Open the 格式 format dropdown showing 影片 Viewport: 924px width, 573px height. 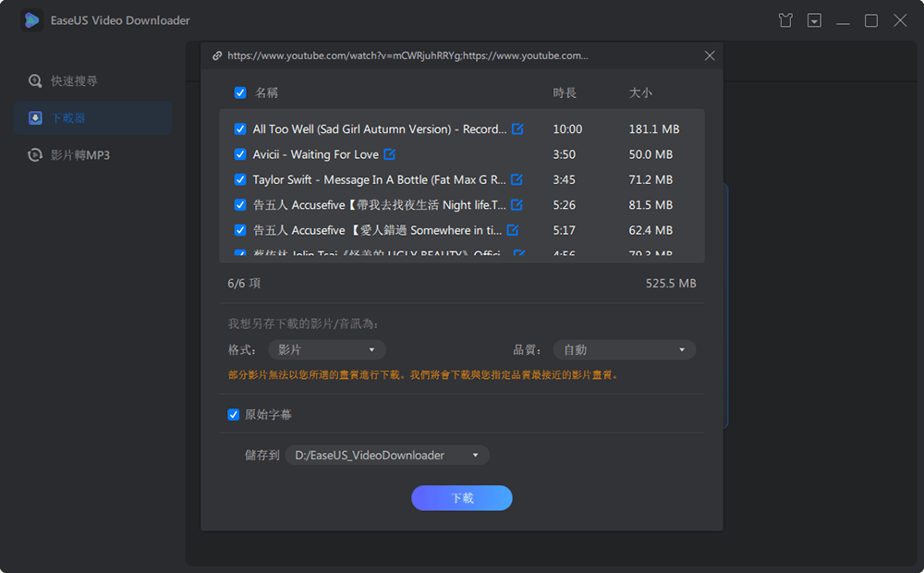[x=327, y=349]
